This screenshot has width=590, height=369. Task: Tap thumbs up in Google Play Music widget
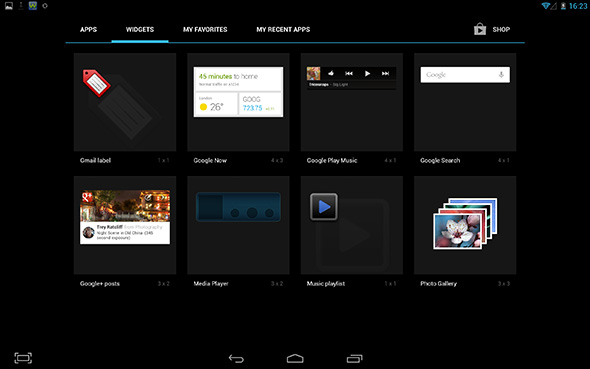click(x=331, y=73)
